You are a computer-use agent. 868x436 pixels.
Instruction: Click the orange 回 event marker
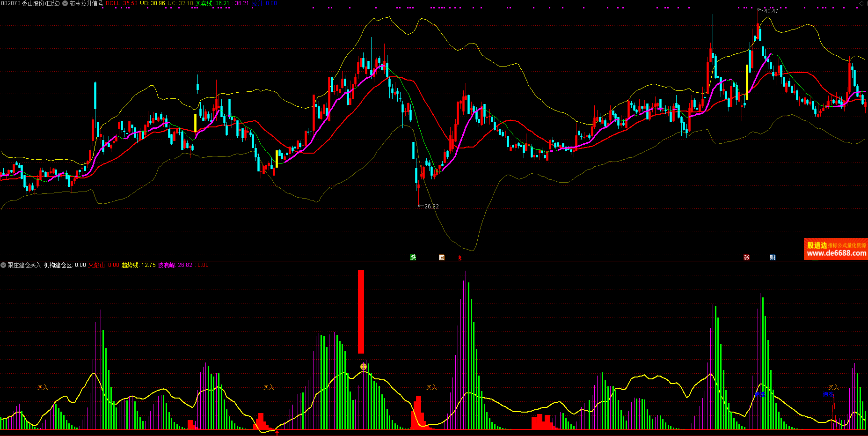click(x=441, y=258)
